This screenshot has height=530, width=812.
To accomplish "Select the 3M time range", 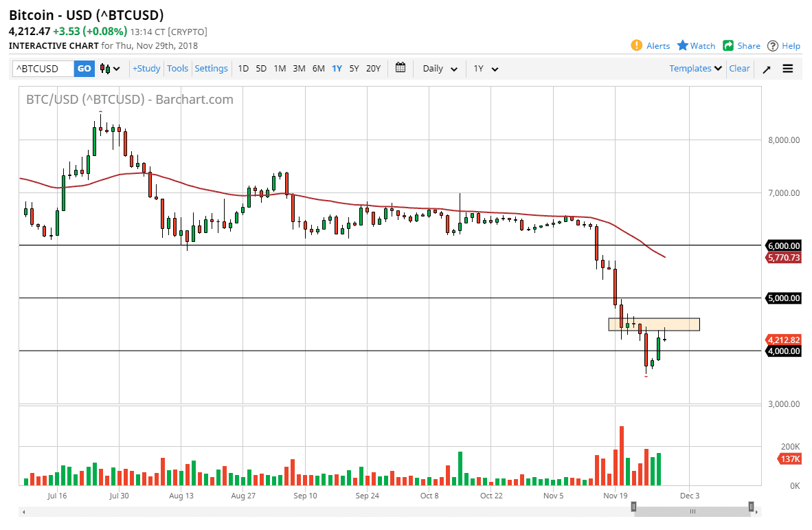I will (299, 68).
